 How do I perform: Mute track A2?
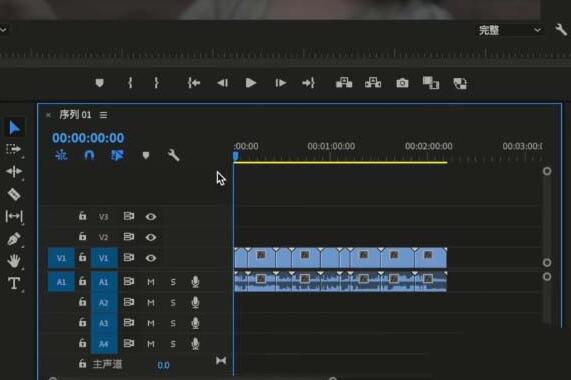point(151,302)
